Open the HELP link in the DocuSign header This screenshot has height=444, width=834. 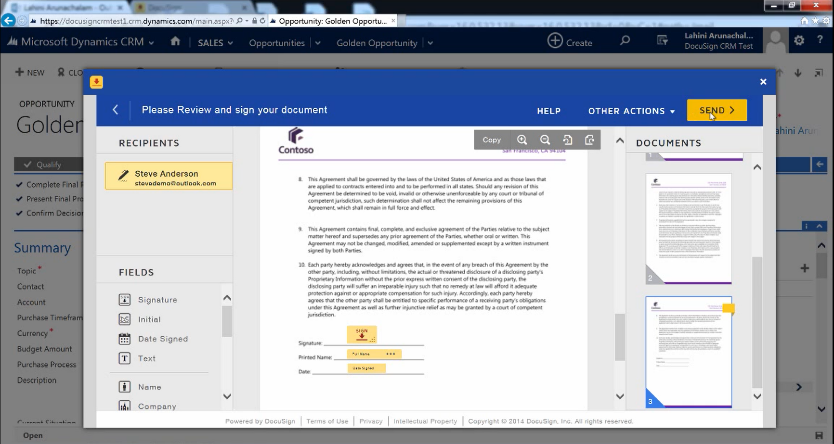coord(548,111)
